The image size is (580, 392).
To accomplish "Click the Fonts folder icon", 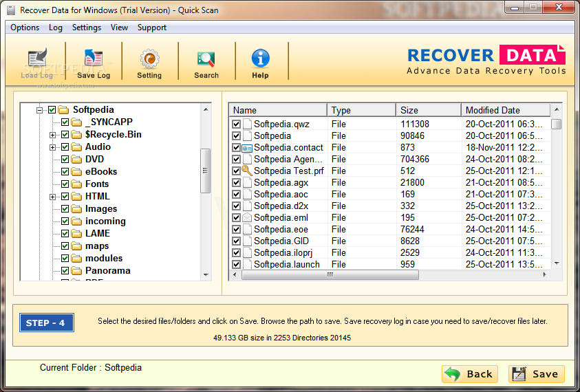I will click(76, 184).
